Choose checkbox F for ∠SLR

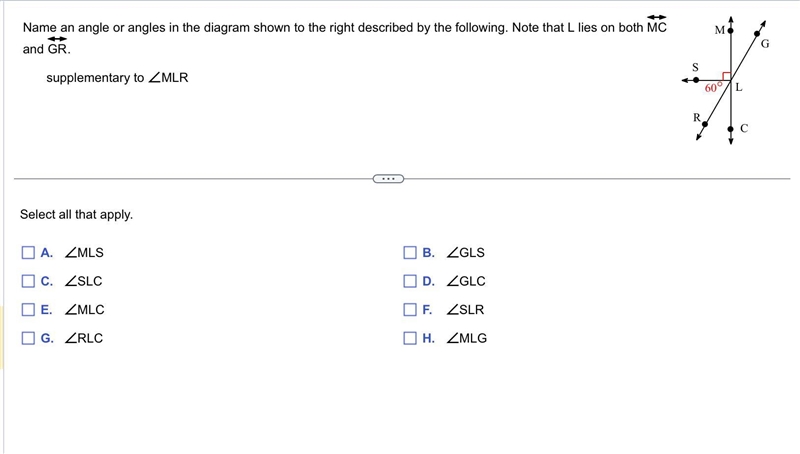(x=410, y=310)
